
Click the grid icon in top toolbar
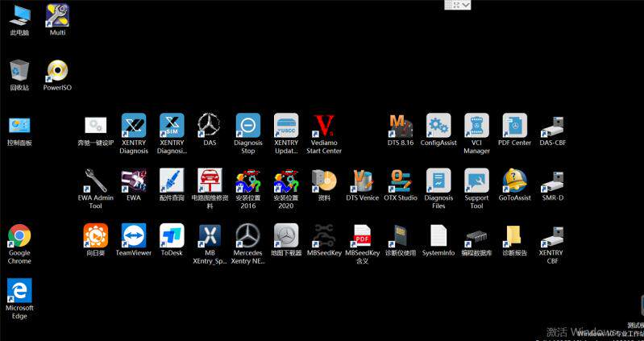point(449,4)
